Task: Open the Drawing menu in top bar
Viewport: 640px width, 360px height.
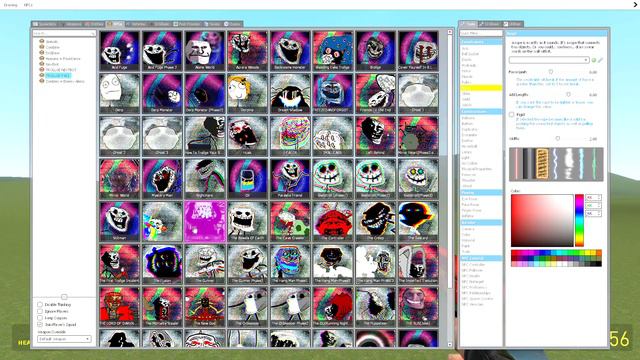Action: pyautogui.click(x=11, y=5)
